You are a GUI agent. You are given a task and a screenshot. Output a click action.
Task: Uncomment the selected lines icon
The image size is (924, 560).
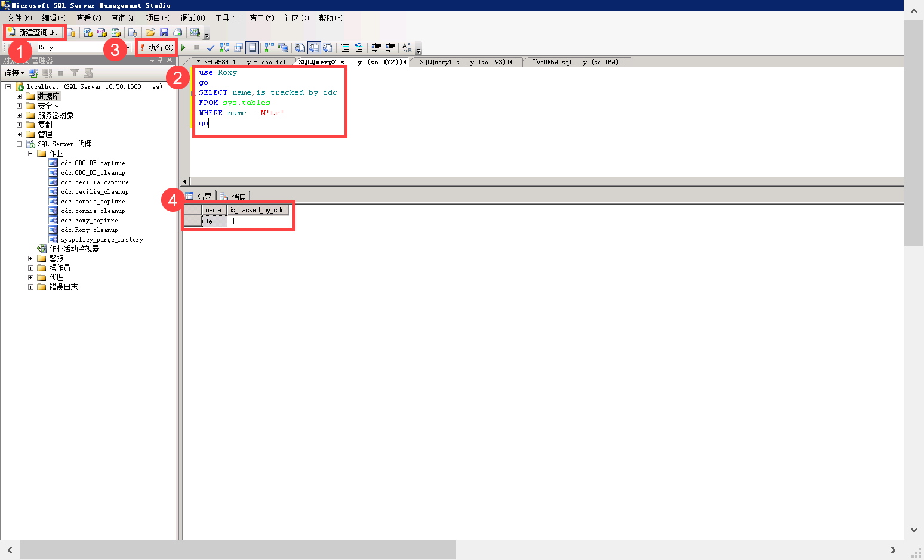pos(359,48)
